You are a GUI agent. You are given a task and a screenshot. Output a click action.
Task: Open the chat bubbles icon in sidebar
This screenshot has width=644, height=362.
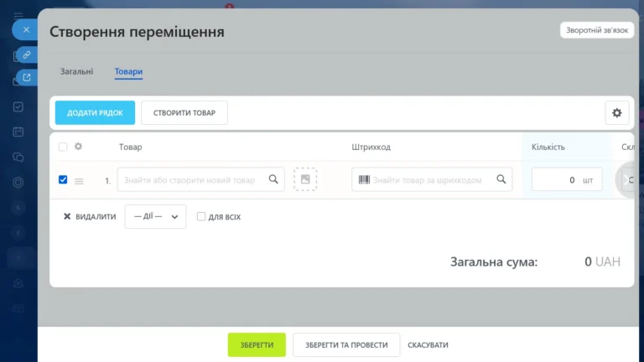tap(18, 158)
